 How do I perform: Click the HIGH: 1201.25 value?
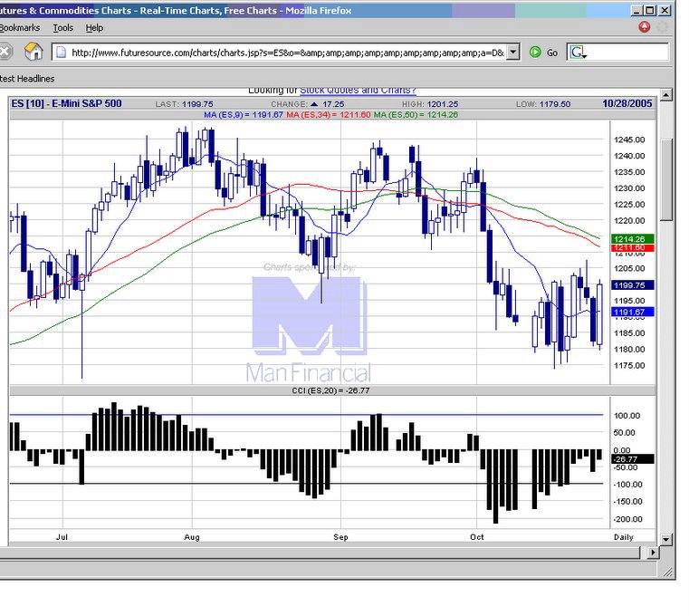point(430,104)
